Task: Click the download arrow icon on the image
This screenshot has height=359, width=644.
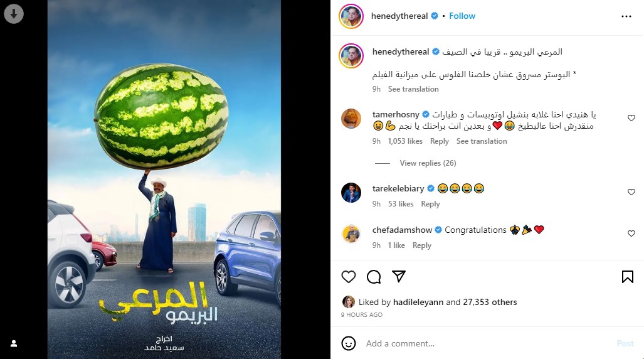Action: pyautogui.click(x=14, y=14)
